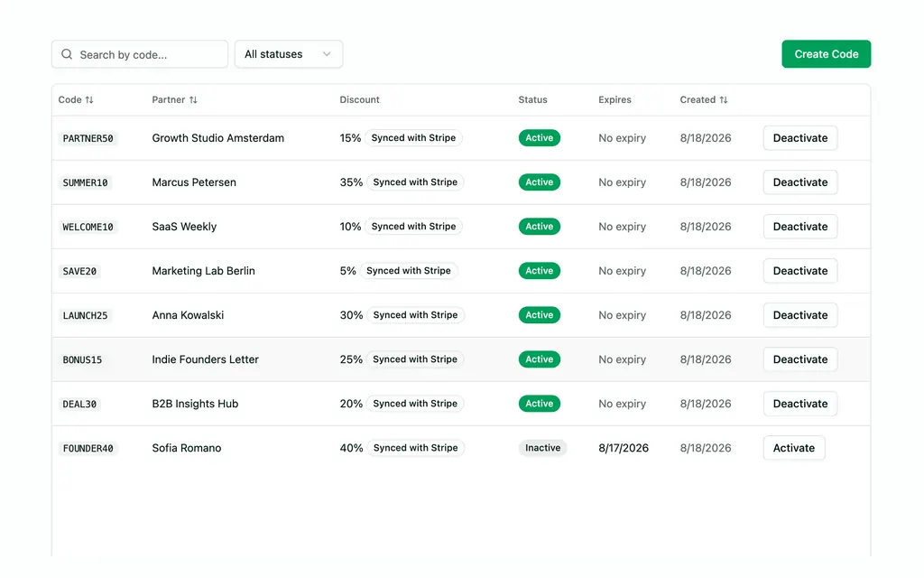Click the search magnifier icon
924x578 pixels.
[67, 54]
